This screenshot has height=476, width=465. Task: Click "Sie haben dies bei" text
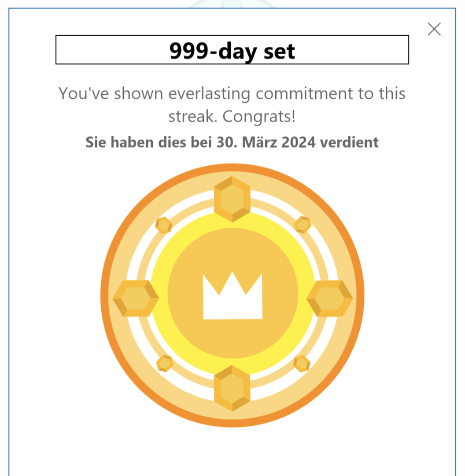(148, 142)
